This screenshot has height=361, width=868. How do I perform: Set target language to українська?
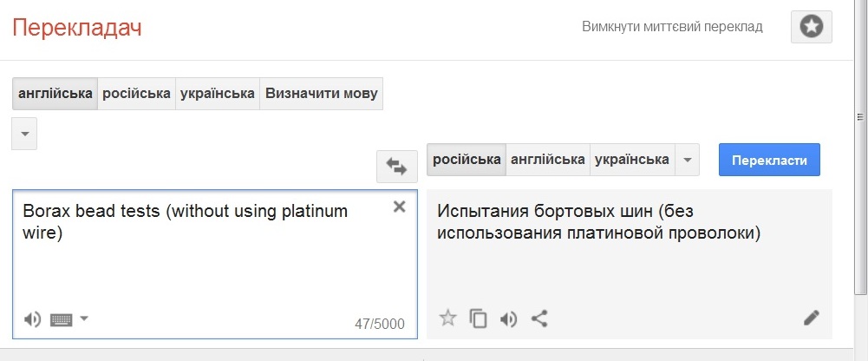pyautogui.click(x=632, y=160)
